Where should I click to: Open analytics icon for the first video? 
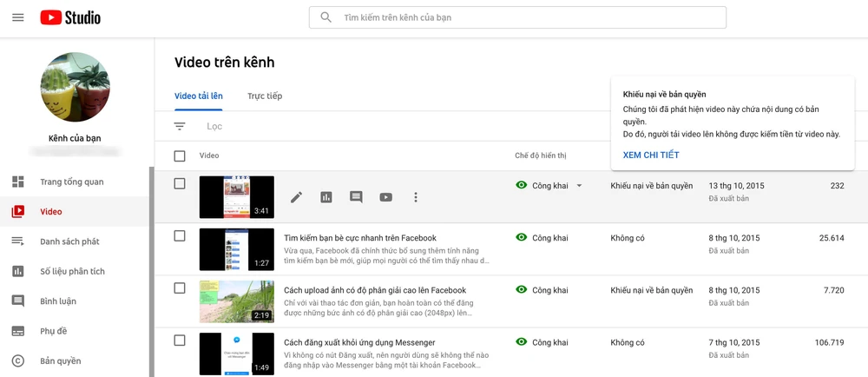(326, 197)
